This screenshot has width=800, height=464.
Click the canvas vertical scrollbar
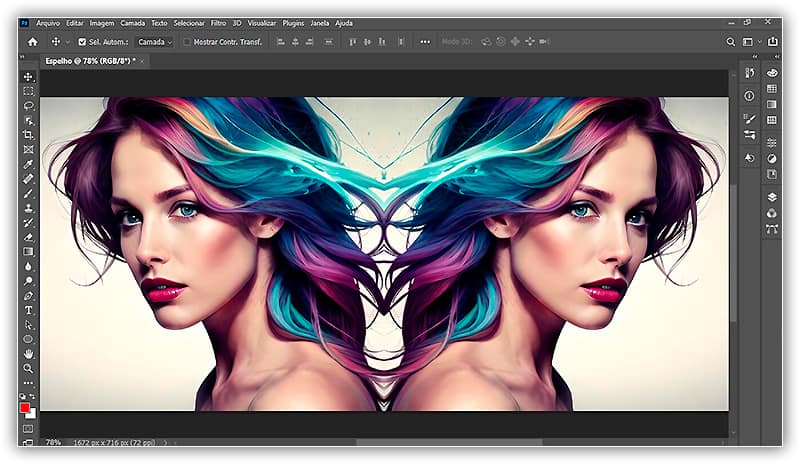coord(733,253)
